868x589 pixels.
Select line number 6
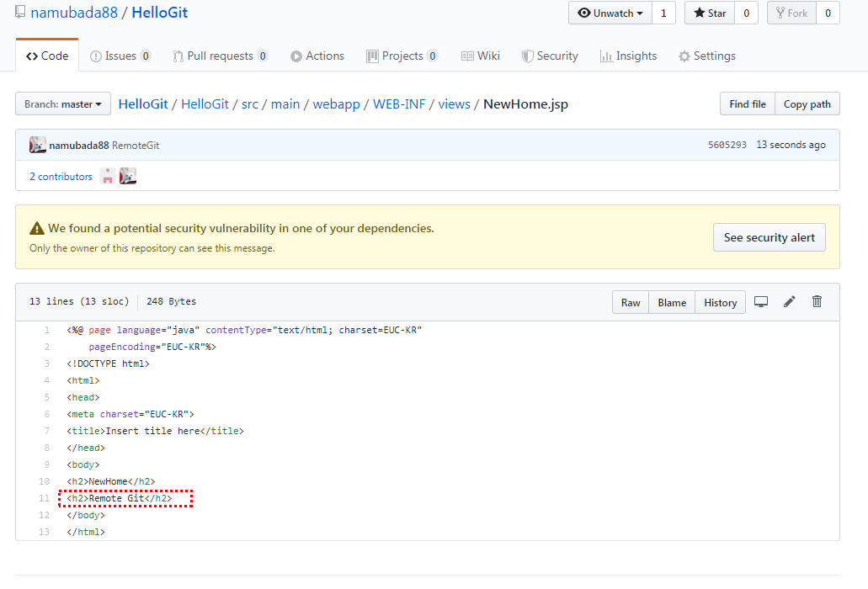click(47, 414)
